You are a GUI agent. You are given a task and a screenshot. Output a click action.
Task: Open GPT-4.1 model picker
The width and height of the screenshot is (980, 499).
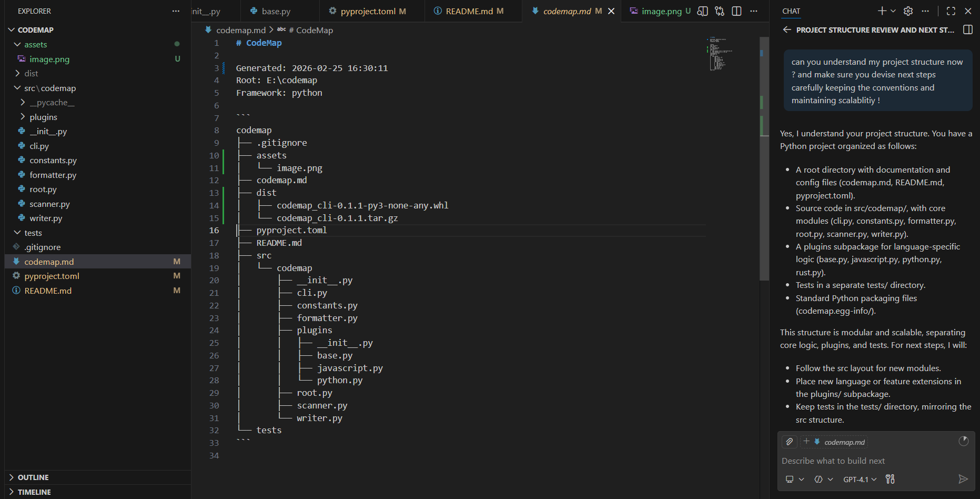point(860,479)
